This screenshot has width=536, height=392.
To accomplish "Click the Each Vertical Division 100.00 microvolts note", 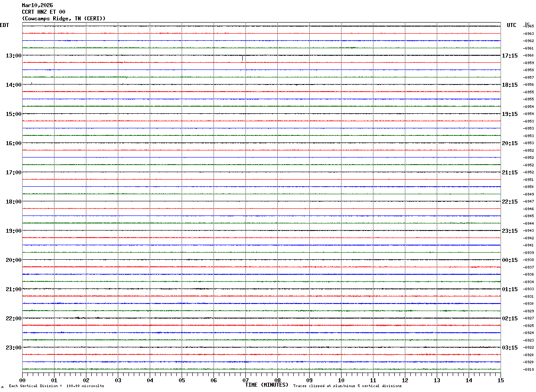I will (x=56, y=386).
